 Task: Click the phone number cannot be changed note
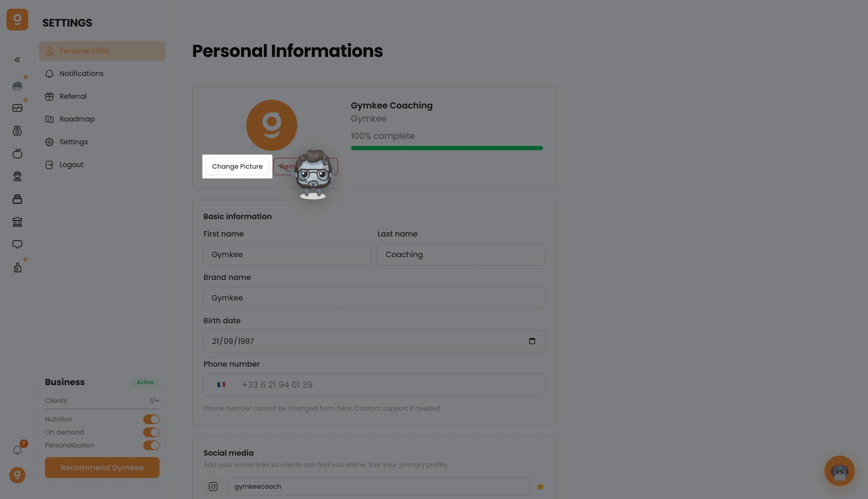[x=322, y=409]
